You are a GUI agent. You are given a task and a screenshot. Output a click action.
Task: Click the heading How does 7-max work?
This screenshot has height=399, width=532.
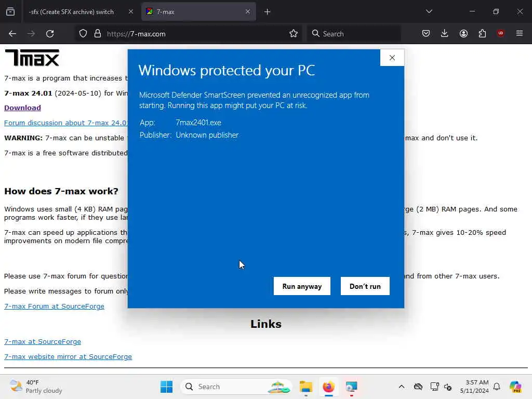(x=61, y=191)
